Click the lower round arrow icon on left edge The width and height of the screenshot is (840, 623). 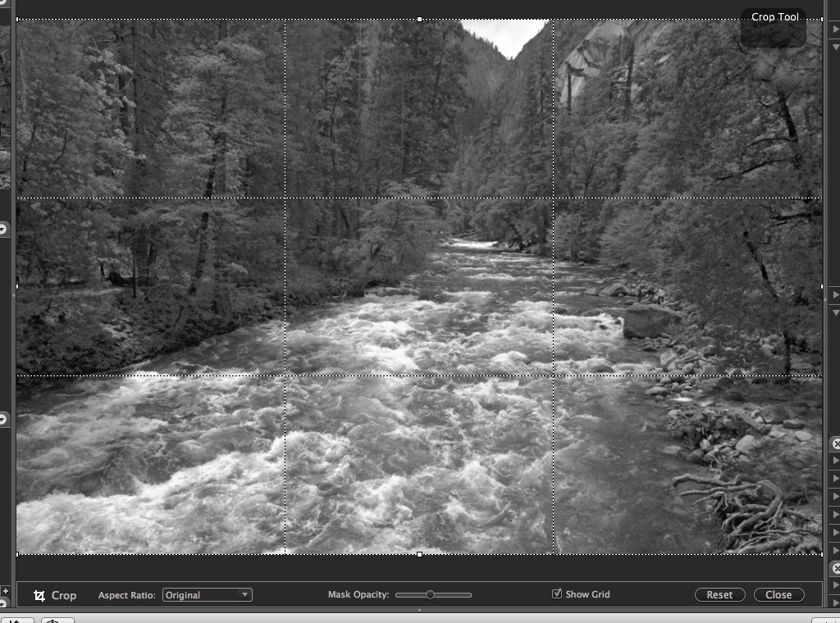click(x=3, y=419)
